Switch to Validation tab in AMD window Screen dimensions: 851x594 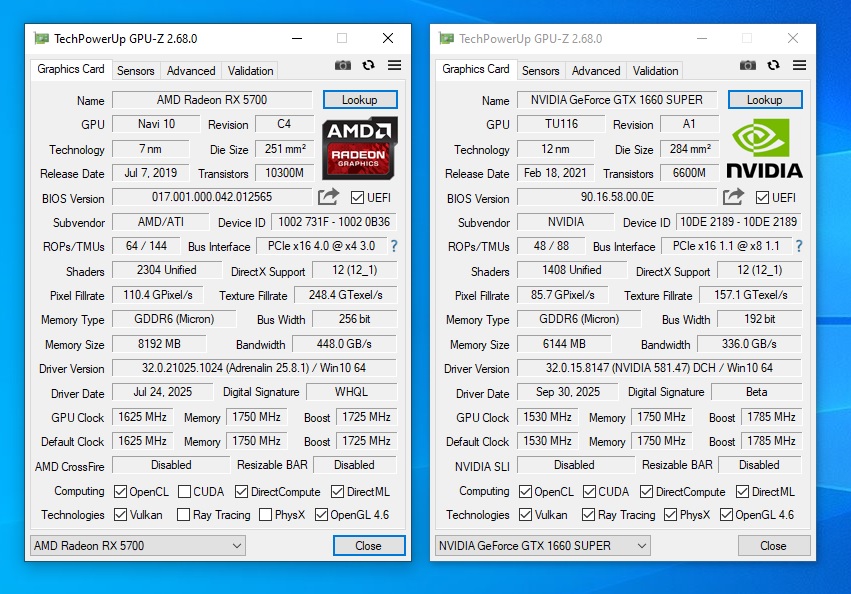coord(250,71)
